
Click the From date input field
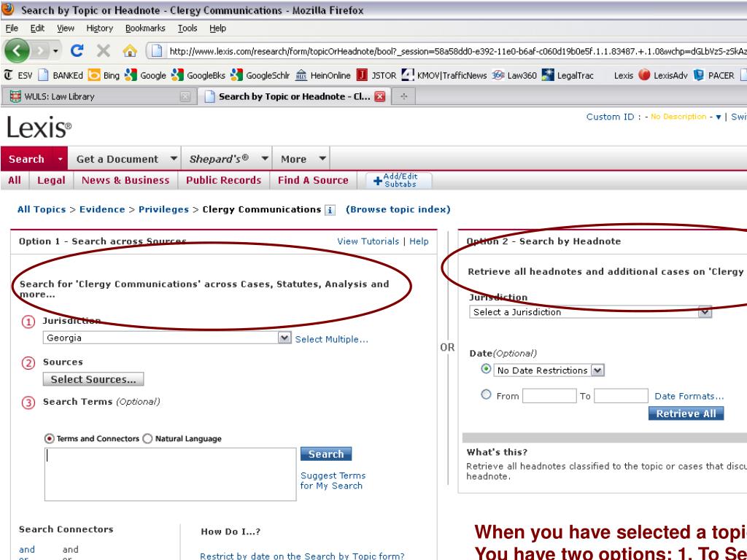(549, 396)
